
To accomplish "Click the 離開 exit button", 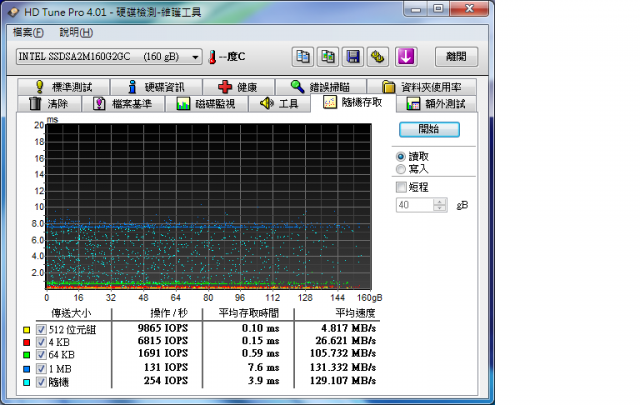I will 456,57.
